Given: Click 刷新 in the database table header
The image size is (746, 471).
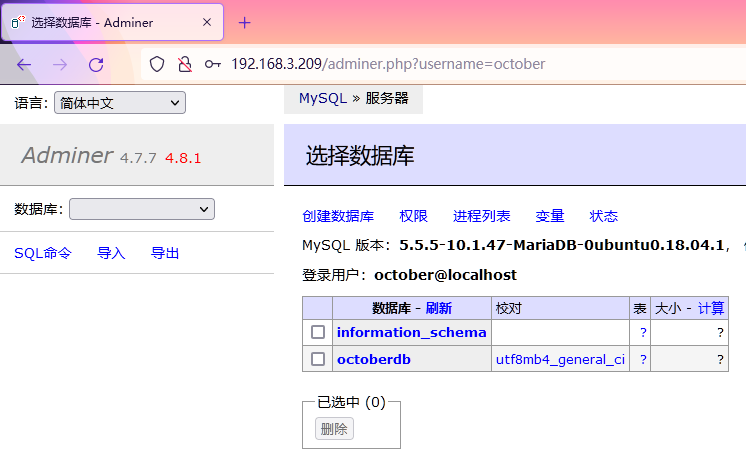Looking at the screenshot, I should (x=438, y=308).
